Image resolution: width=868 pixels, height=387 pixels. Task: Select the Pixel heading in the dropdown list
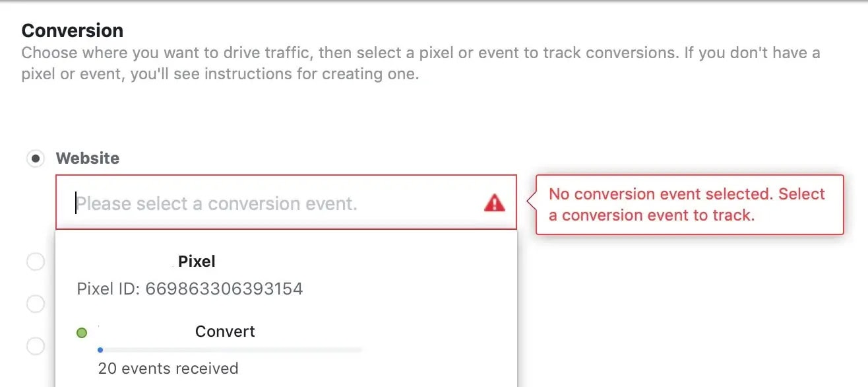click(197, 262)
